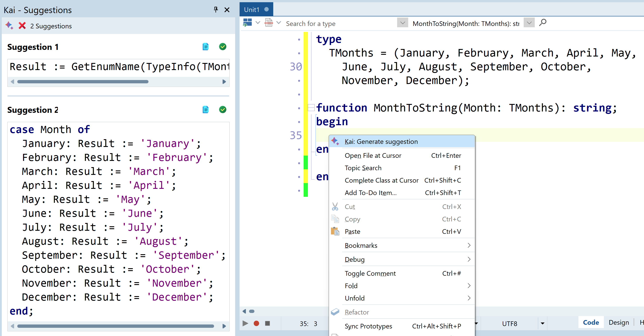Expand the Fold submenu

(x=402, y=286)
